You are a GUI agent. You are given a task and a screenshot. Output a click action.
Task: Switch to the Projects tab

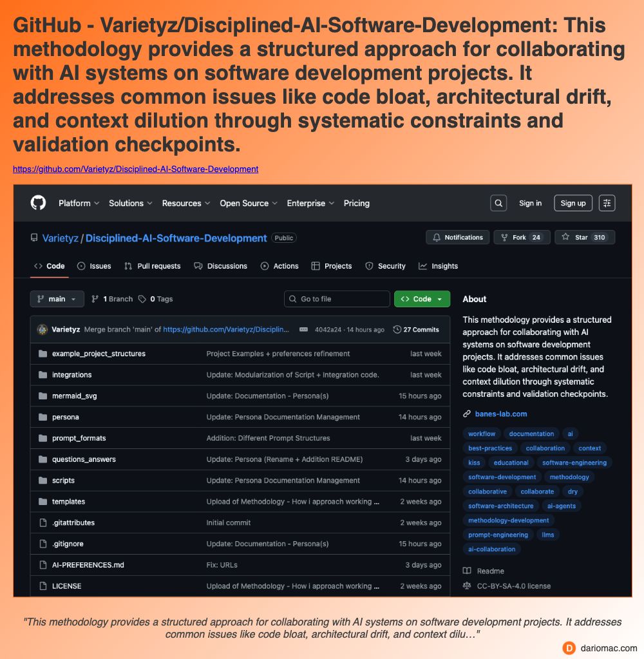coord(332,266)
